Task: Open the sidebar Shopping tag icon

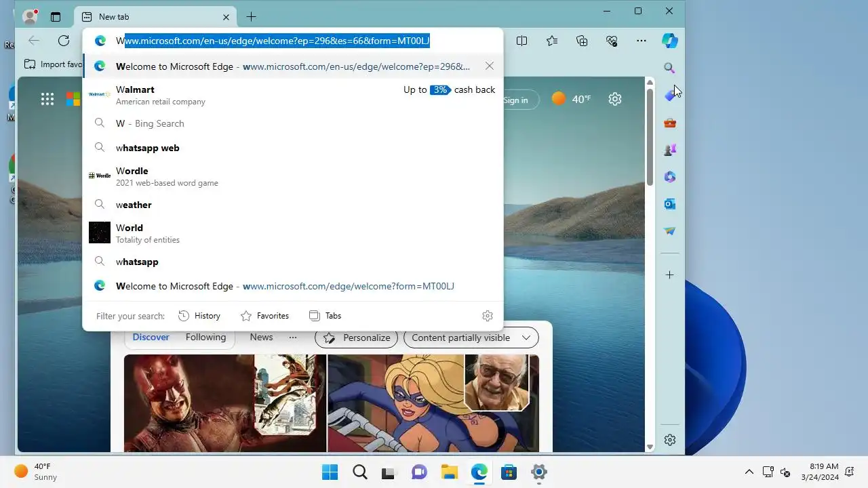Action: pos(670,96)
